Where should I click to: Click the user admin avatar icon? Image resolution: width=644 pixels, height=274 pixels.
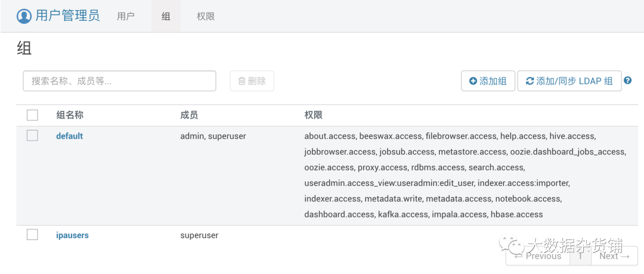(x=24, y=17)
